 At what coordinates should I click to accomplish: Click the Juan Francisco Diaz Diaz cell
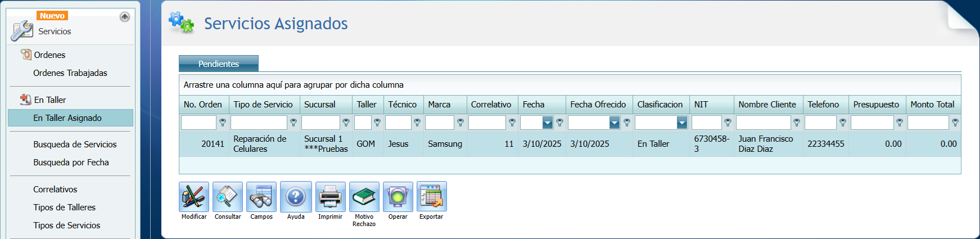coord(769,144)
